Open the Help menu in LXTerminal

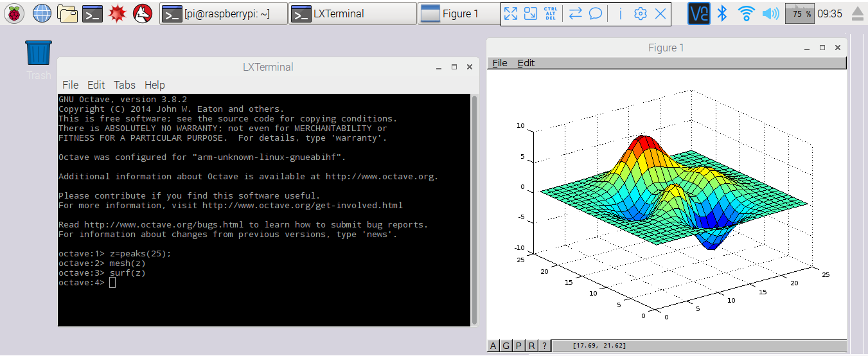pos(155,85)
